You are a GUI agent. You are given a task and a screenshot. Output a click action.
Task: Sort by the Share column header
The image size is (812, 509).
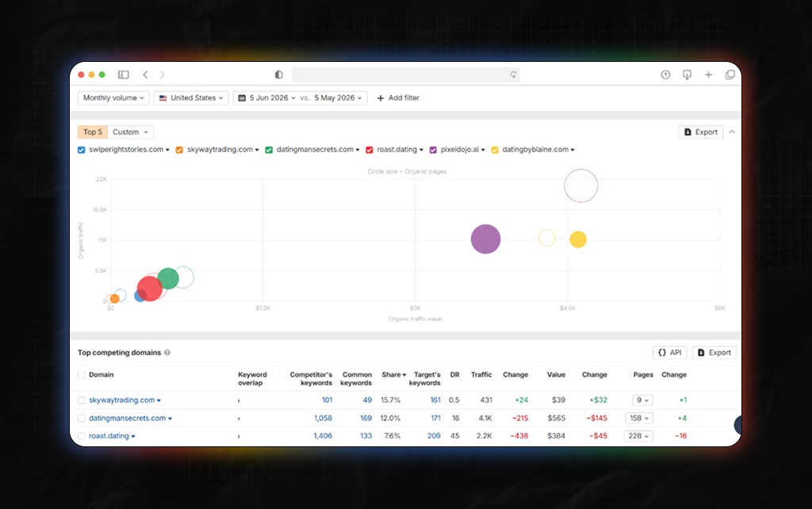(393, 374)
